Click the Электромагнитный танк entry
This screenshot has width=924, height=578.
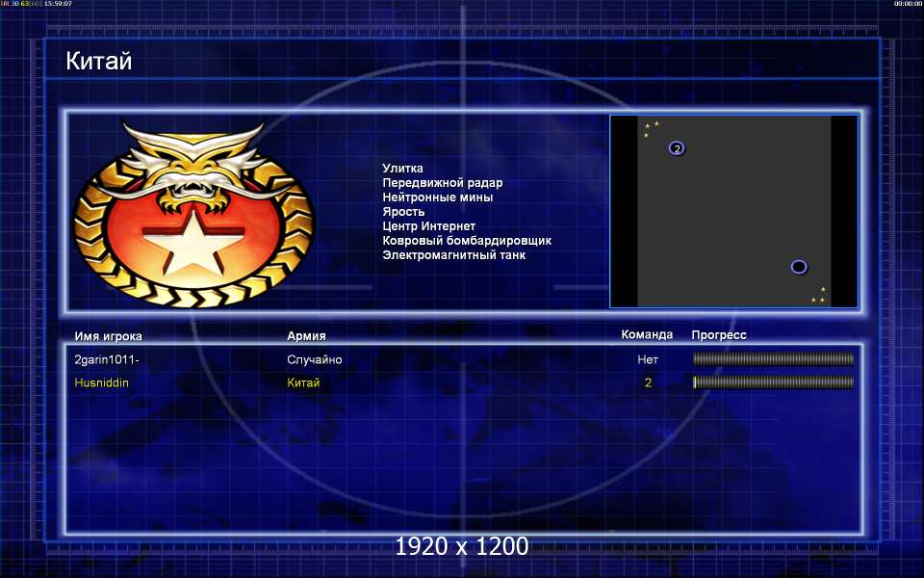coord(453,254)
